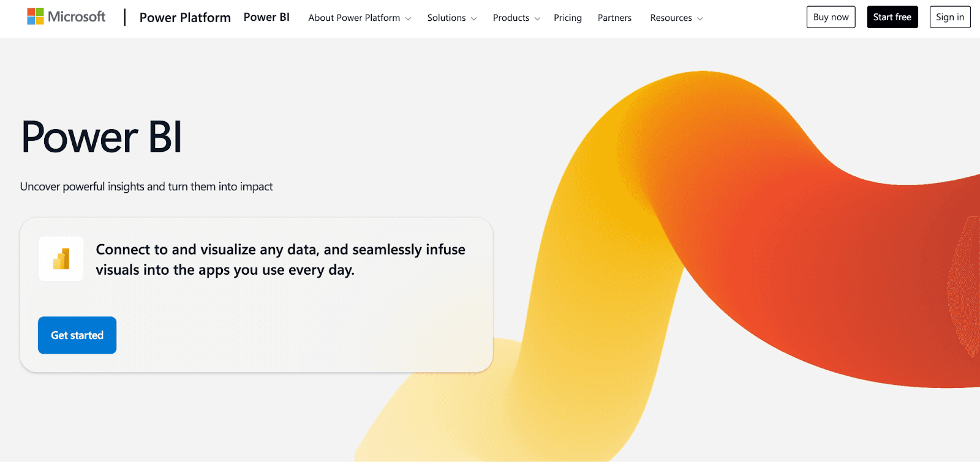980x462 pixels.
Task: Open the Pricing page
Action: [x=568, y=18]
